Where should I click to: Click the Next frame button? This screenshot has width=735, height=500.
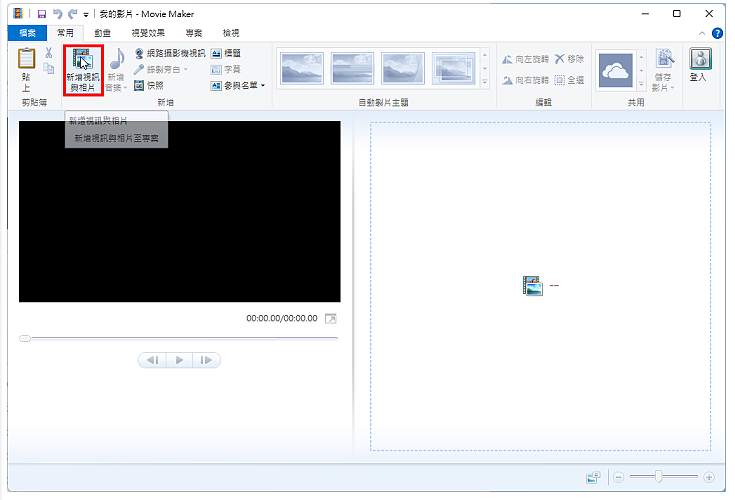(x=206, y=360)
